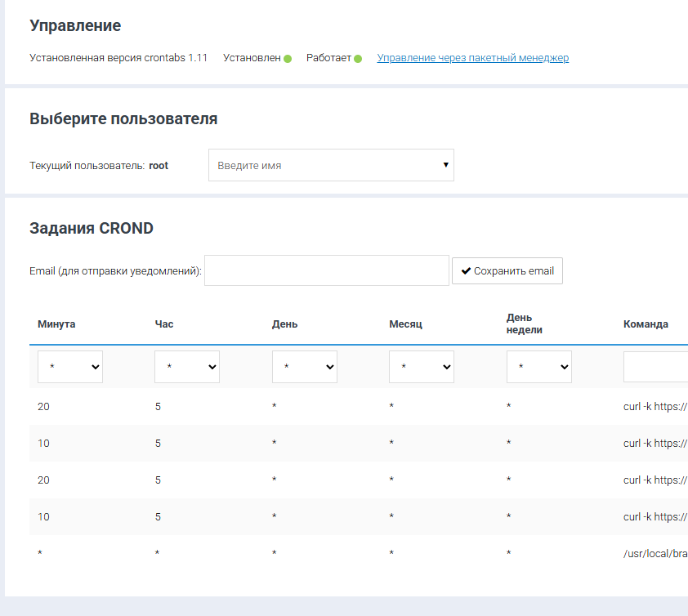The image size is (688, 616).
Task: Expand the Минута value dropdown
Action: (70, 368)
